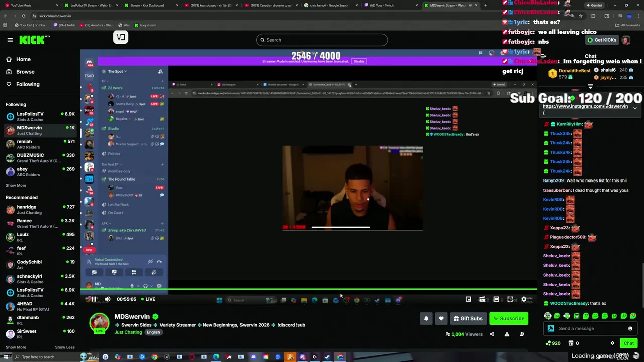Expand the pinned Instagram message chevron
The height and width of the screenshot is (362, 644).
[635, 108]
